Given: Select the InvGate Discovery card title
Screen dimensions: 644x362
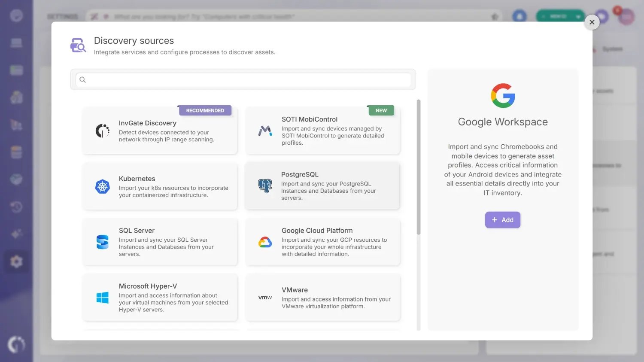Looking at the screenshot, I should 148,123.
